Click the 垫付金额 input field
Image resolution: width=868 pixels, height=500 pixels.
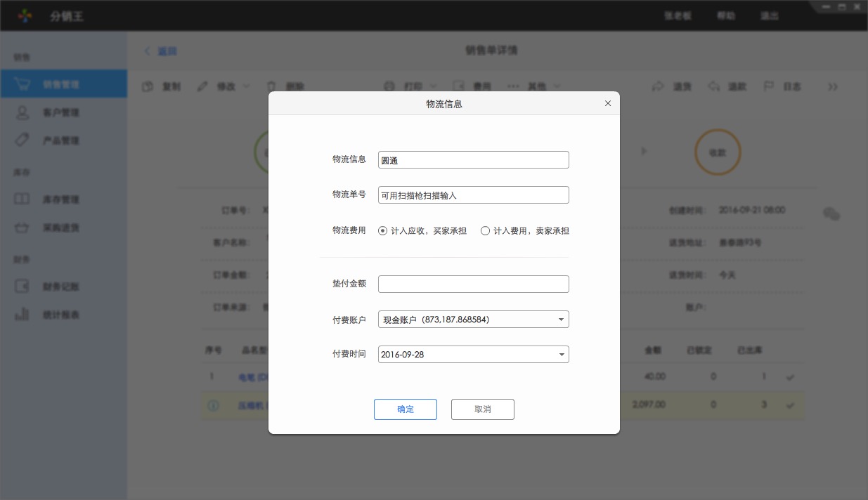(473, 284)
